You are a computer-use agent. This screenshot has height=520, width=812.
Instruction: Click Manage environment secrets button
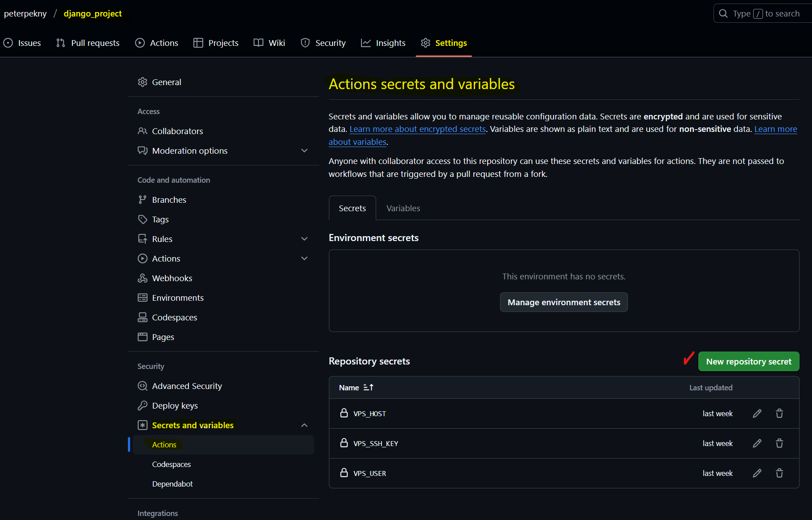point(564,302)
